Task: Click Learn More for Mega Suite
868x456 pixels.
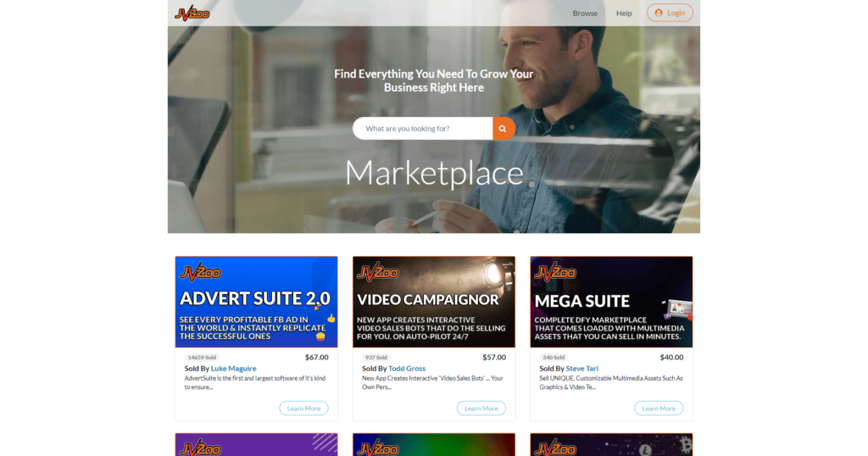Action: pos(659,409)
